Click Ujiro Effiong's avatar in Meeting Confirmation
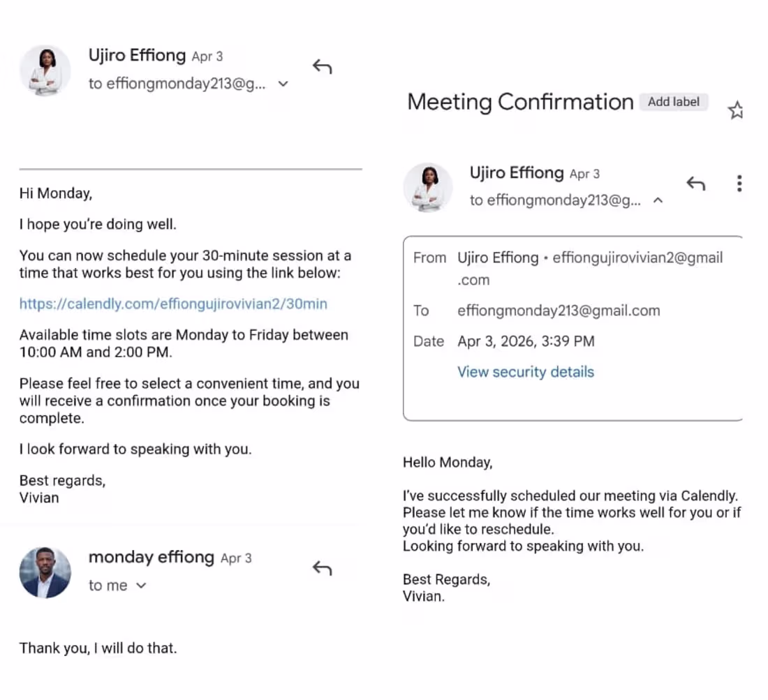Image resolution: width=768 pixels, height=700 pixels. pos(428,188)
